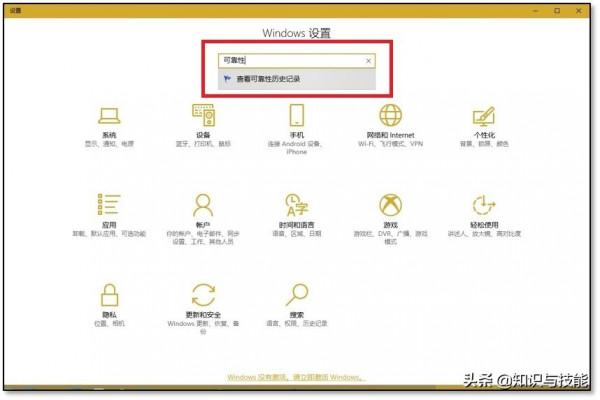Click the Windows 设置 page heading
Screen dimensions: 600x400
click(297, 33)
